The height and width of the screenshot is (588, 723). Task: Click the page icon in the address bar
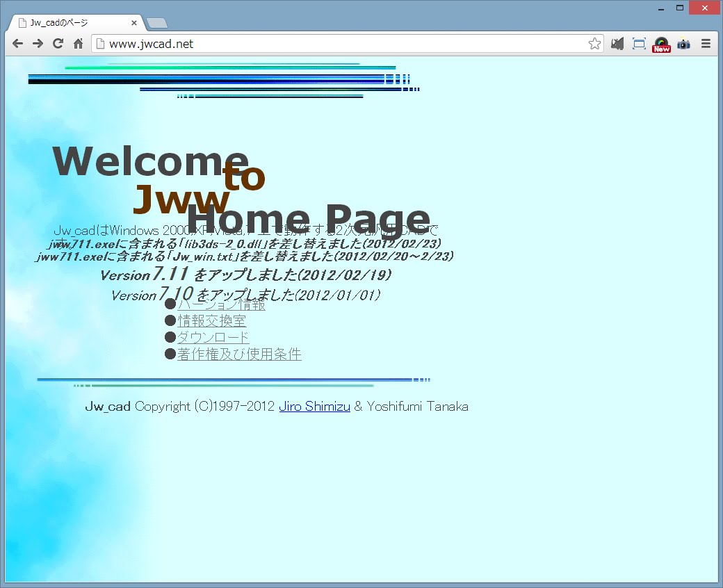[x=100, y=44]
